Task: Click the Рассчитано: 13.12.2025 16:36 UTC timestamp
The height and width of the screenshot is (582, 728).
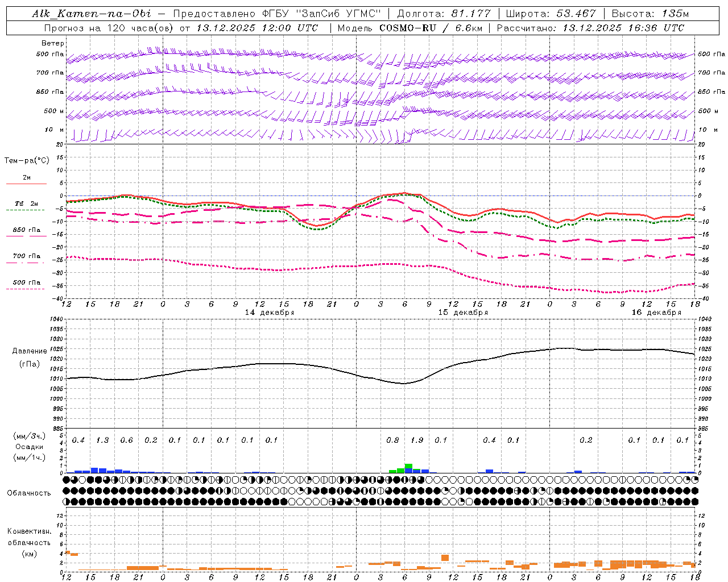Action: pos(590,28)
